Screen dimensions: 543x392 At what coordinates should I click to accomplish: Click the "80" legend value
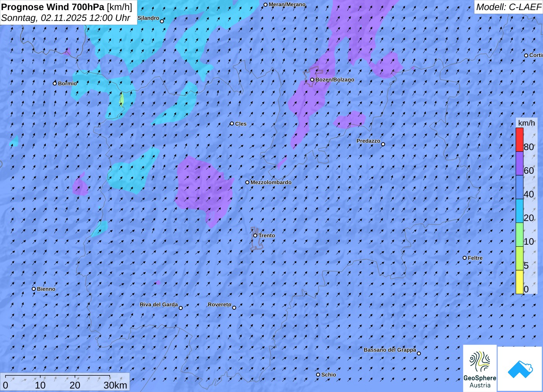coord(529,147)
